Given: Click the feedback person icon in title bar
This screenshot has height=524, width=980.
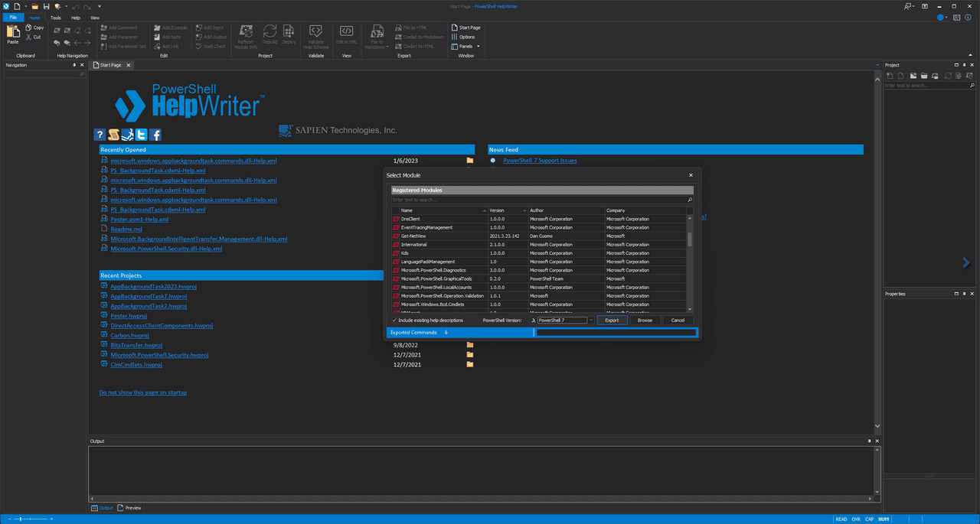Looking at the screenshot, I should tap(909, 6).
